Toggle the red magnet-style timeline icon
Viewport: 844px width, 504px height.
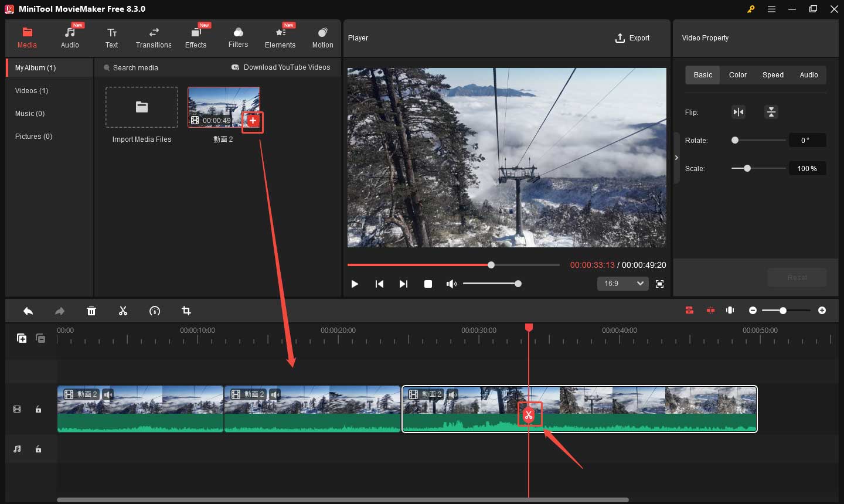(710, 310)
